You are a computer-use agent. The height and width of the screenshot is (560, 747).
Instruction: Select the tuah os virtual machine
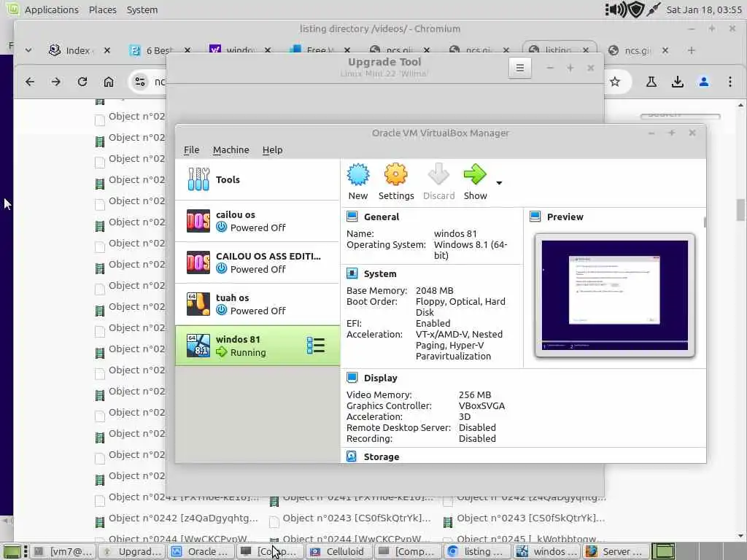[x=258, y=304]
